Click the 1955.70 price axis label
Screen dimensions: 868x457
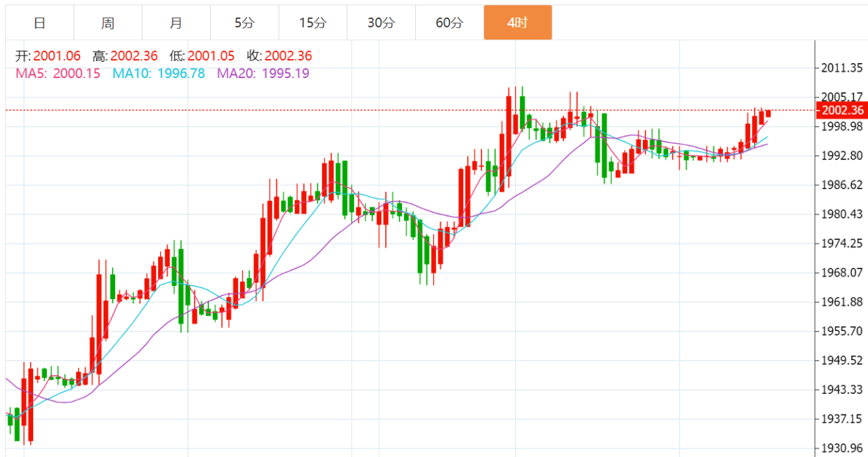tap(841, 331)
